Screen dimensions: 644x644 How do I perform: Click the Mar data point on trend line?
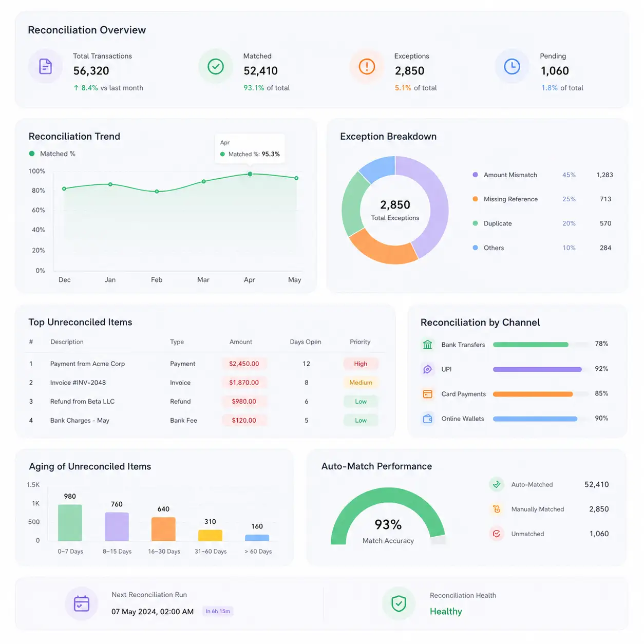pyautogui.click(x=204, y=181)
